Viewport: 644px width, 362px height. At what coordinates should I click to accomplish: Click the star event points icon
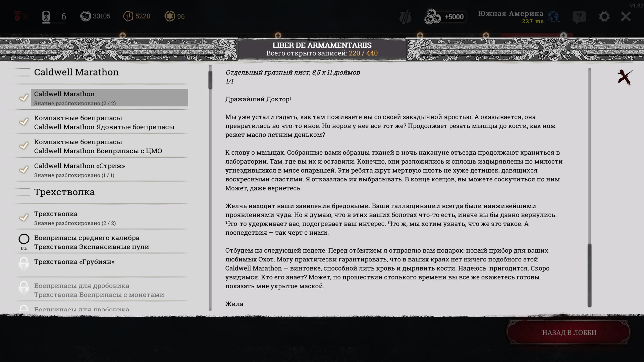(170, 16)
